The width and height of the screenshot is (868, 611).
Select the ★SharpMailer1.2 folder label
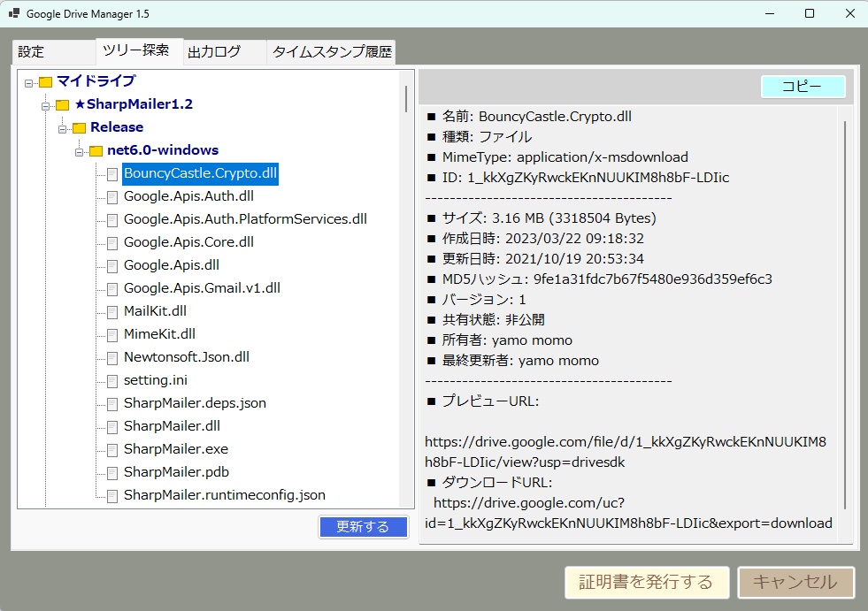[x=134, y=104]
